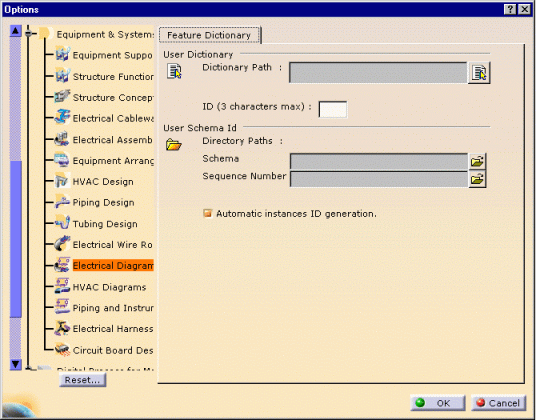Select Structure Functional tree item
Screen dimensions: 536x420
point(113,76)
